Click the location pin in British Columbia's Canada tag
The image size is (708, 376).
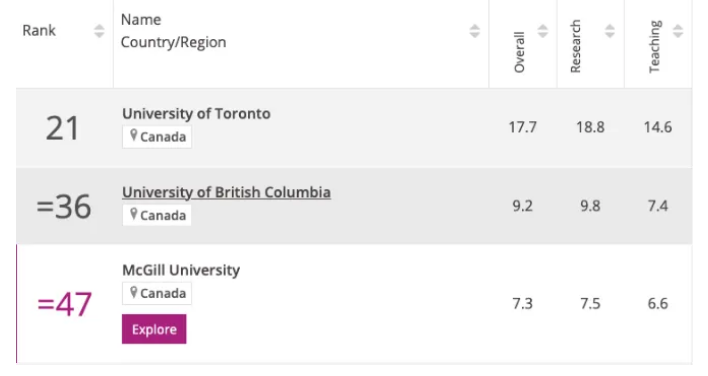133,214
